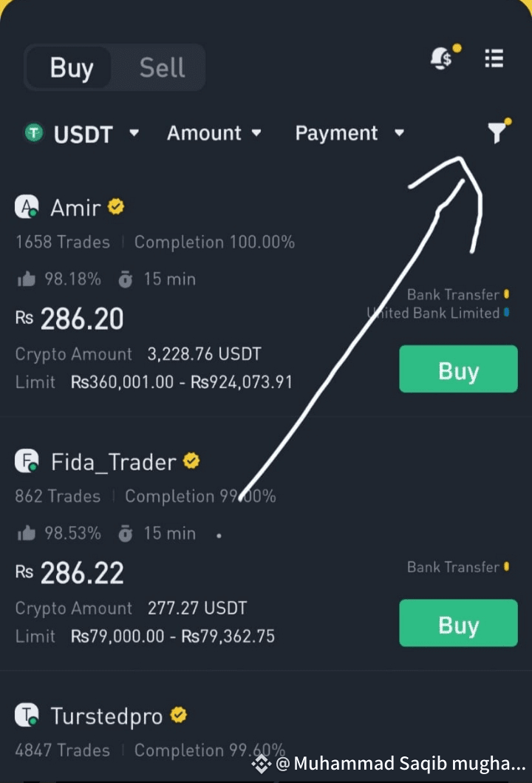This screenshot has width=532, height=783.
Task: Switch to the Sell tab
Action: [163, 67]
